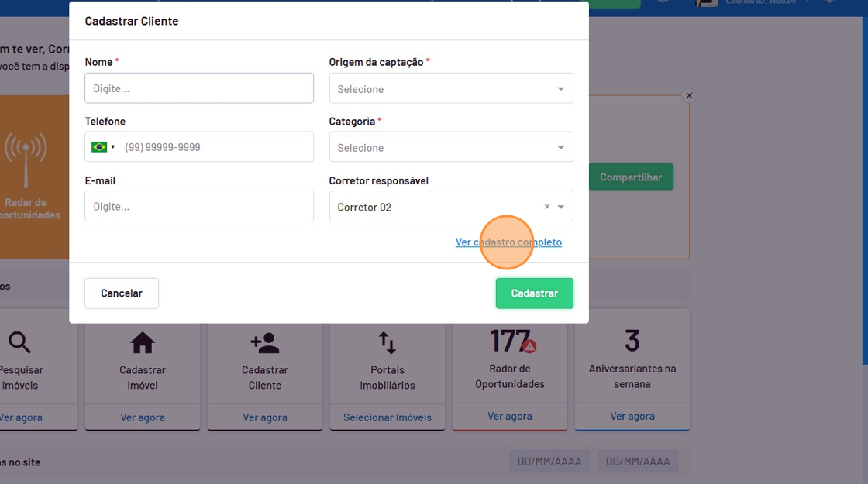
Task: Click the add-person icon on Cadastrar Cliente card
Action: [x=265, y=342]
